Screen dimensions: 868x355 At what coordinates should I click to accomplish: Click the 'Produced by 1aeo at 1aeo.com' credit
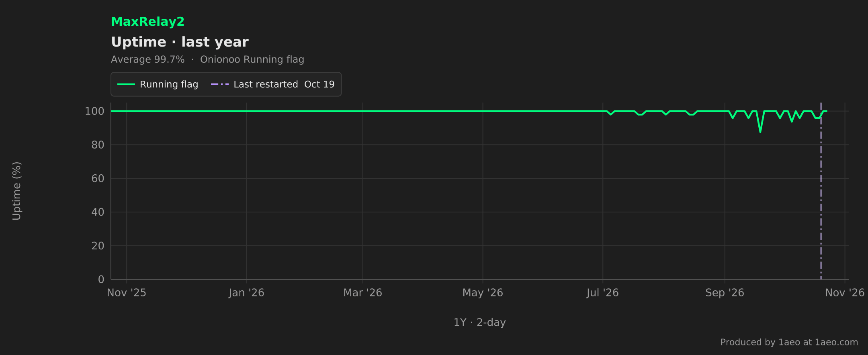point(789,342)
